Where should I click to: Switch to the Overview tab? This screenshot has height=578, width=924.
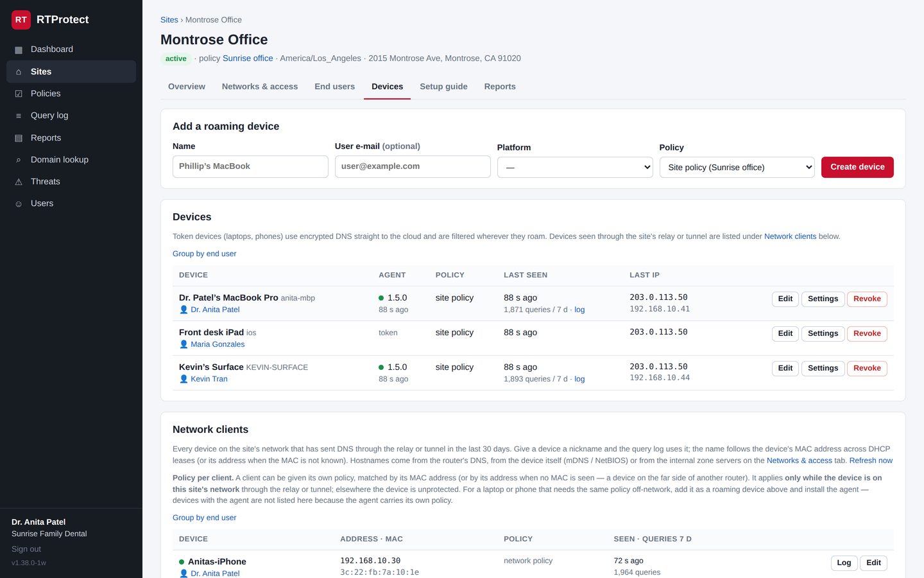(187, 87)
